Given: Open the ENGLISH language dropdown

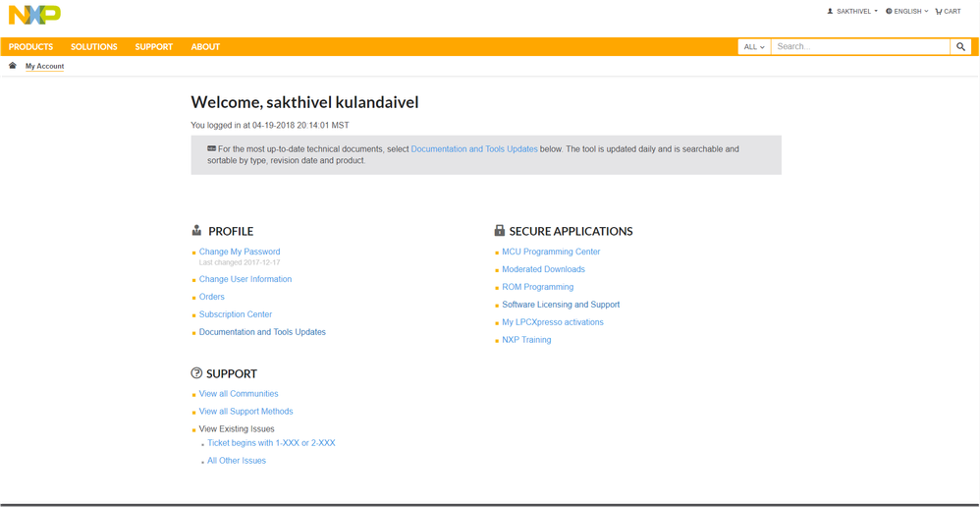Looking at the screenshot, I should pos(907,11).
